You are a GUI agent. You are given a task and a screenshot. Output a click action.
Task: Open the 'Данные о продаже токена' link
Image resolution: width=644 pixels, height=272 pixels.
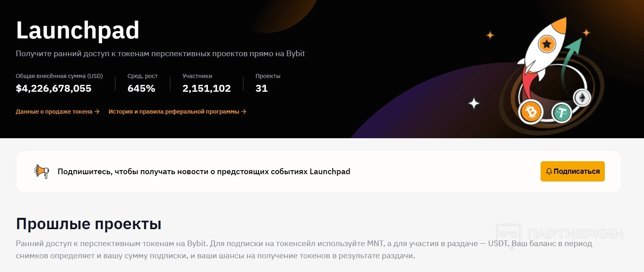(x=57, y=112)
